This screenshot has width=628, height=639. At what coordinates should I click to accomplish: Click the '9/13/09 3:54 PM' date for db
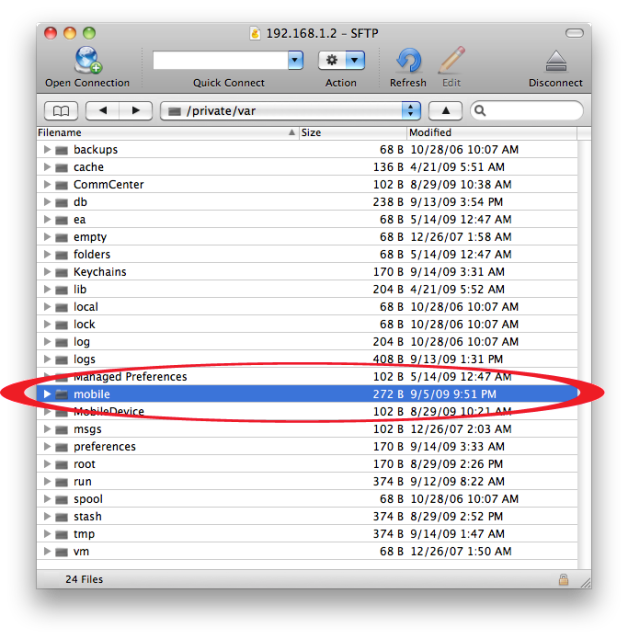(x=456, y=202)
